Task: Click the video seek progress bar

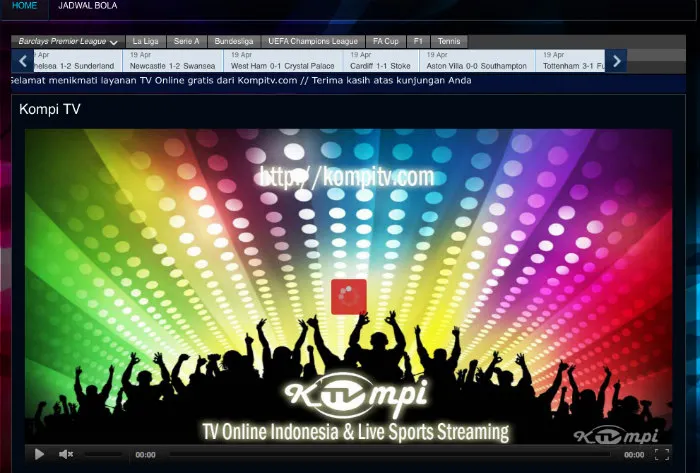Action: [390, 454]
